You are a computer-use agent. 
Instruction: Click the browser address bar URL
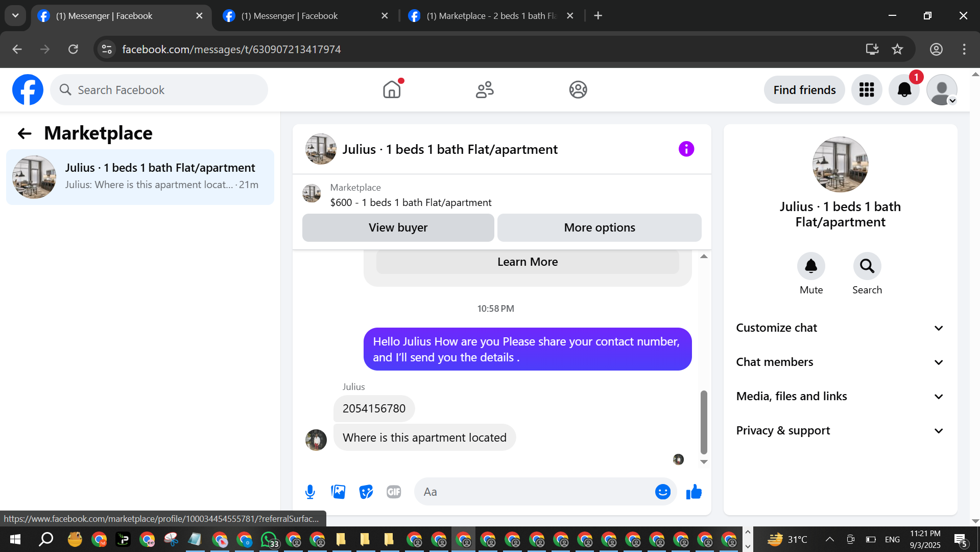point(231,49)
